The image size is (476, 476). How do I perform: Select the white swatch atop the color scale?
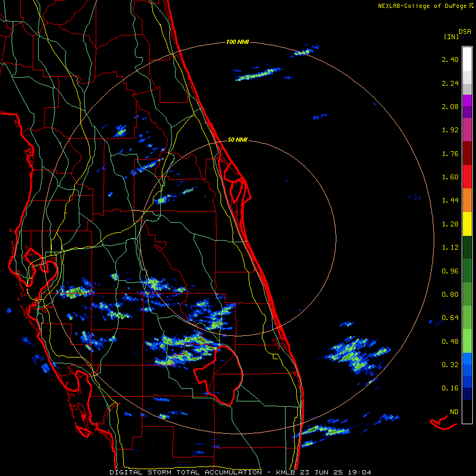(x=467, y=59)
